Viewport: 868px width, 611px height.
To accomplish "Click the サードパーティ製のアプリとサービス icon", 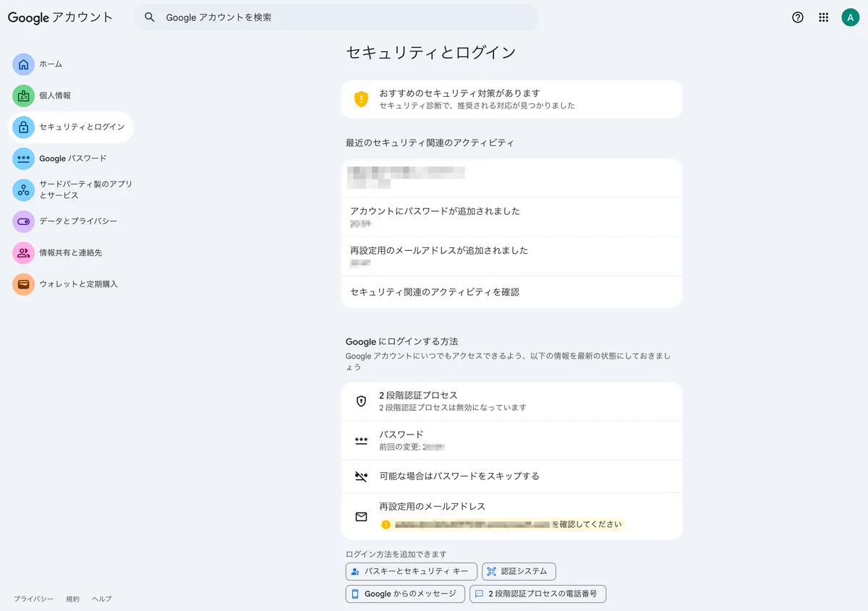I will pyautogui.click(x=24, y=190).
